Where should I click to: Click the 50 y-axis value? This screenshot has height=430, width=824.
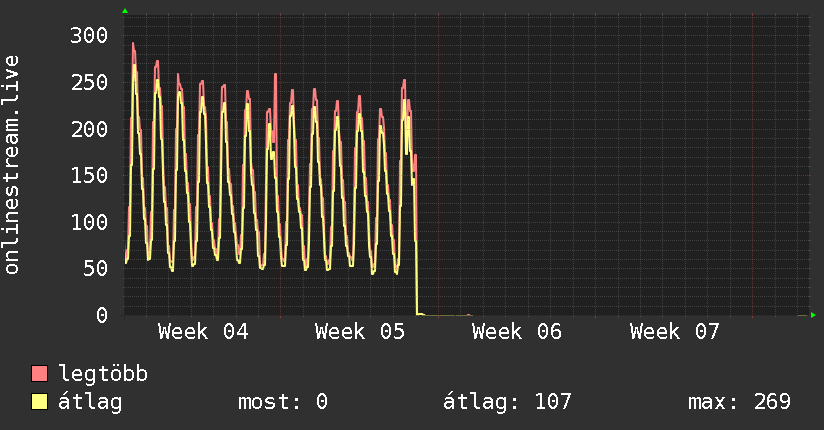point(94,268)
